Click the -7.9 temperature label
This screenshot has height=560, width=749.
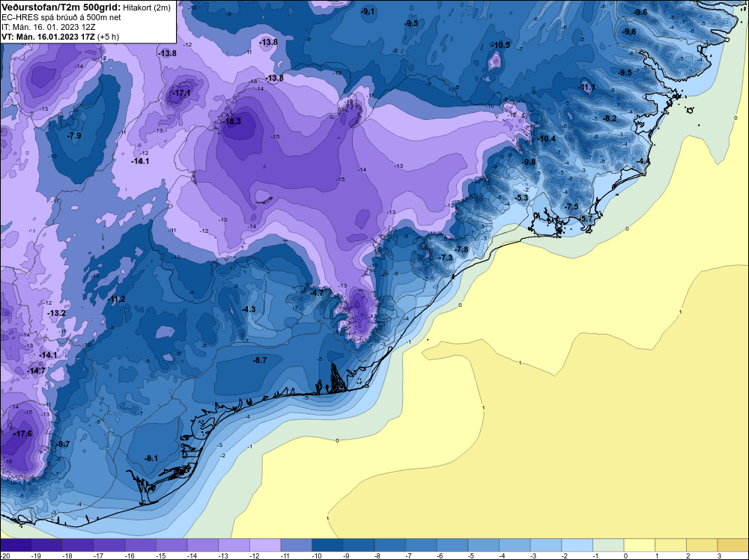74,136
